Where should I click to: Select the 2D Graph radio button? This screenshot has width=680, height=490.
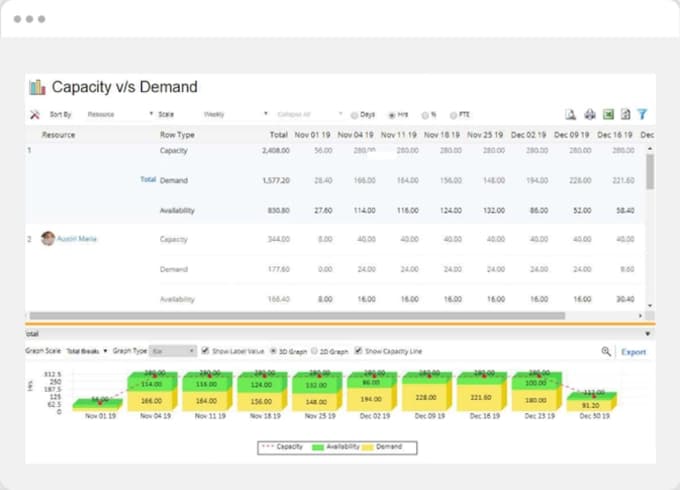click(x=314, y=351)
